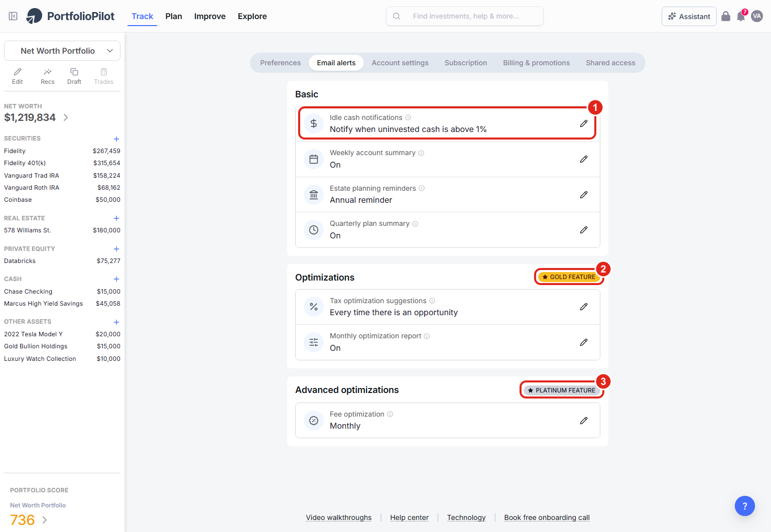Open the Edit portfolio tool
The image size is (771, 532).
(x=18, y=76)
